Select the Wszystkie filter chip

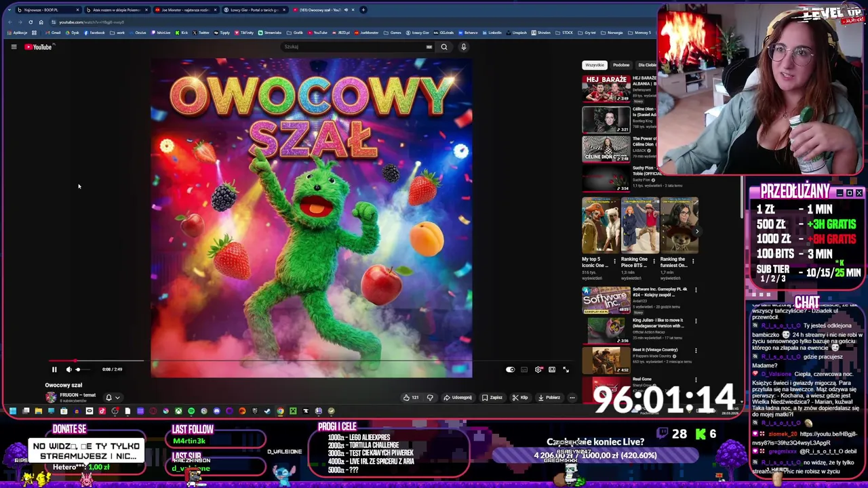pyautogui.click(x=595, y=65)
